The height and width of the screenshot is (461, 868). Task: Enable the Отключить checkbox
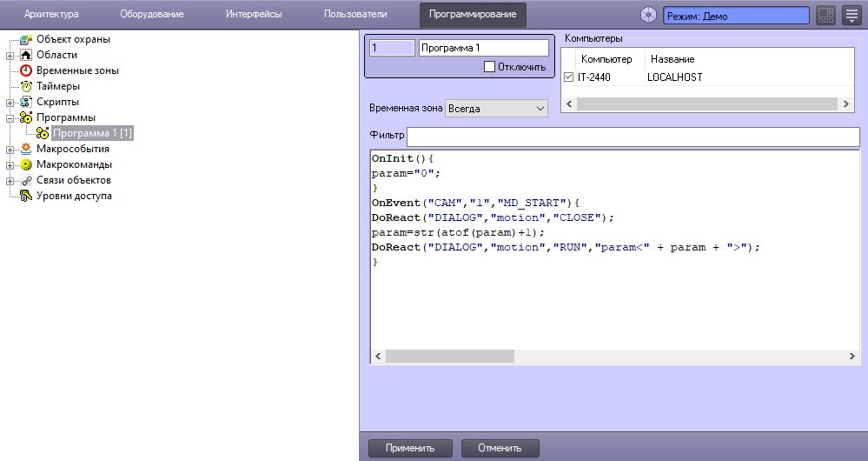[489, 66]
